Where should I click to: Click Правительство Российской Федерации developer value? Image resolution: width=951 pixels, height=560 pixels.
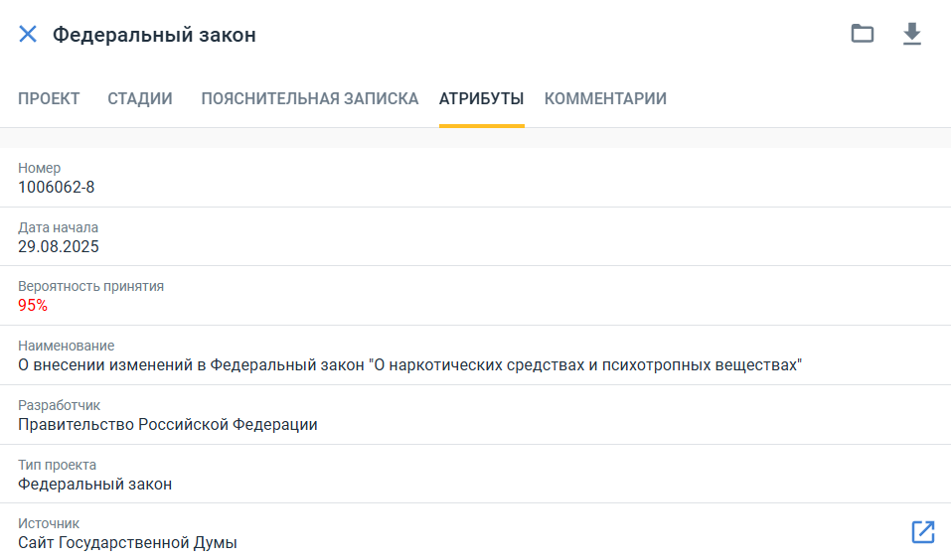pyautogui.click(x=167, y=424)
